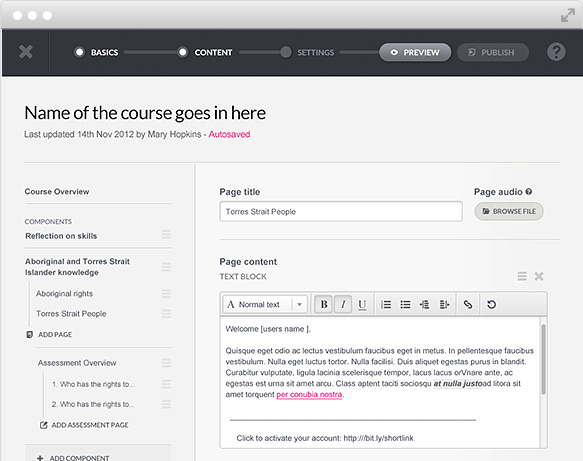The width and height of the screenshot is (583, 461).
Task: Click the Browse File button
Action: point(509,211)
